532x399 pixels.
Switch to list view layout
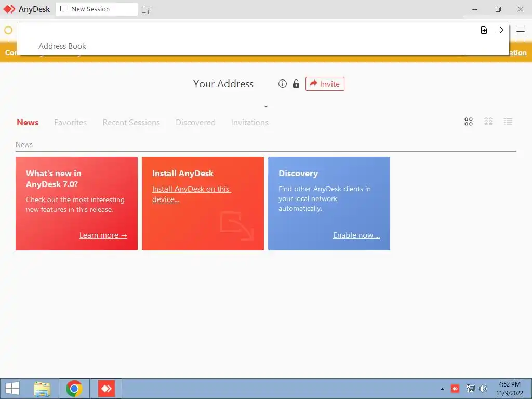point(508,122)
